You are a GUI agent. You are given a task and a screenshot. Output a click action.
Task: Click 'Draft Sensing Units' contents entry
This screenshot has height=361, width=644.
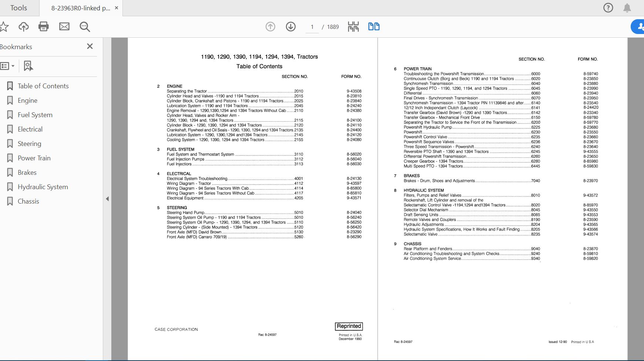tap(472, 215)
